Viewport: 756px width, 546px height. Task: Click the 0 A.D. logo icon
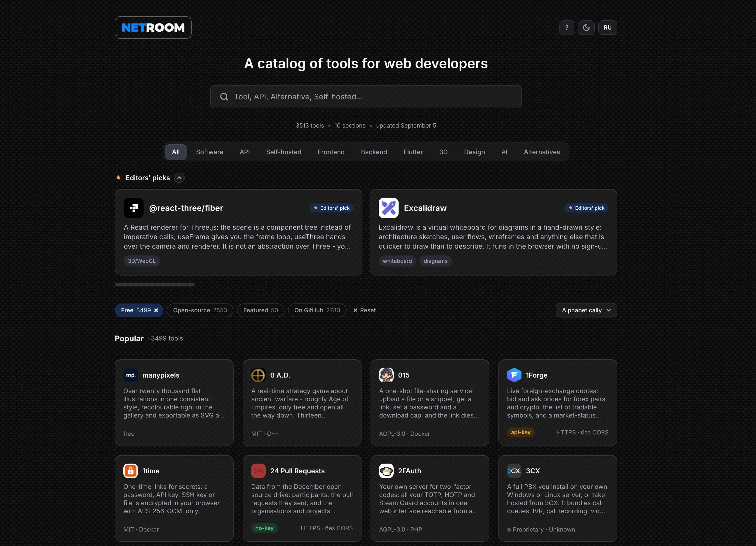pyautogui.click(x=258, y=375)
